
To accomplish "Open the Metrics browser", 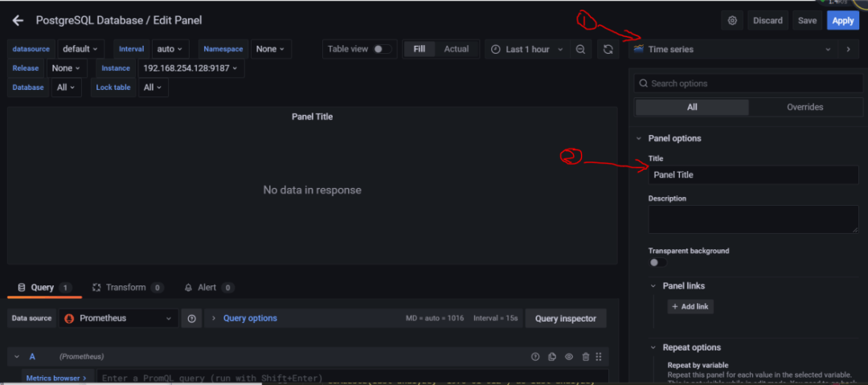I will click(58, 378).
